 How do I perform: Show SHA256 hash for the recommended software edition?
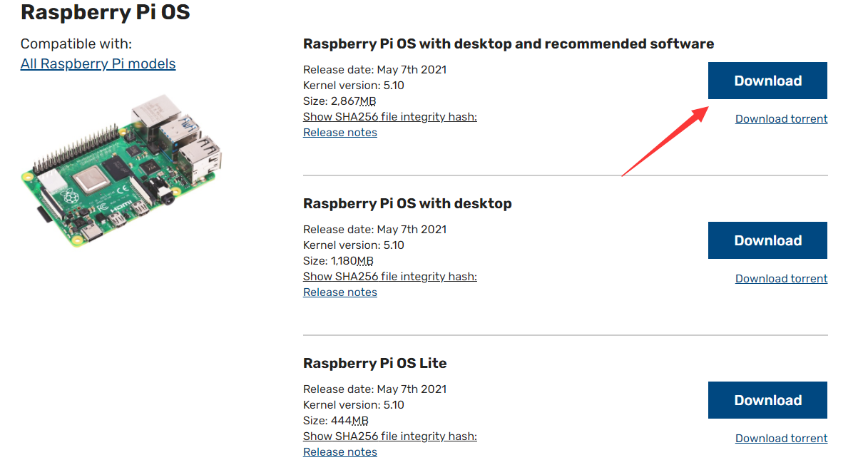pos(390,117)
